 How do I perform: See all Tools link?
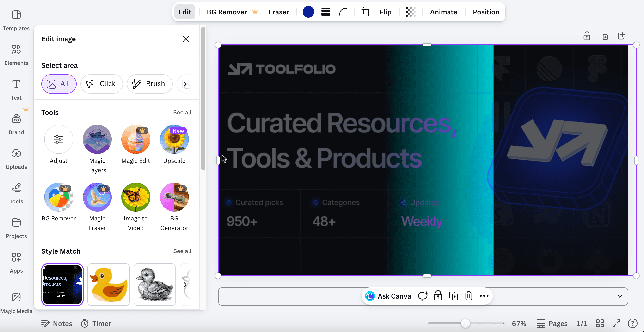pyautogui.click(x=182, y=112)
